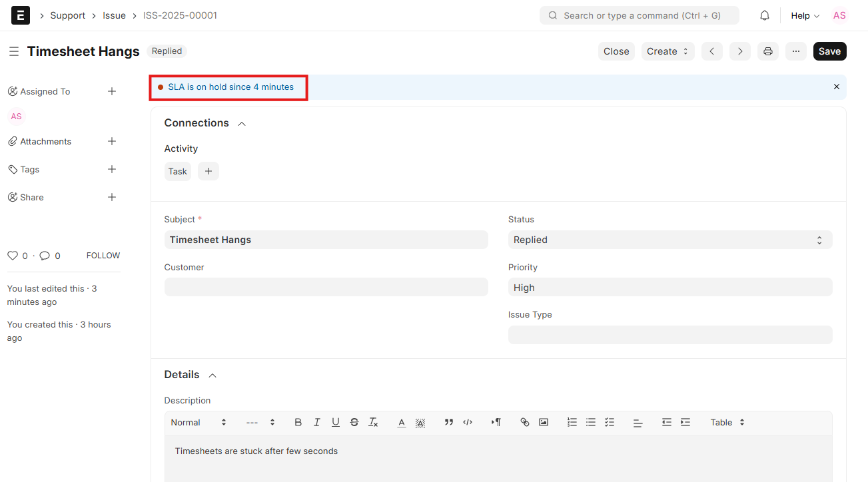The height and width of the screenshot is (482, 868).
Task: Insert a checklist in the description
Action: [609, 422]
